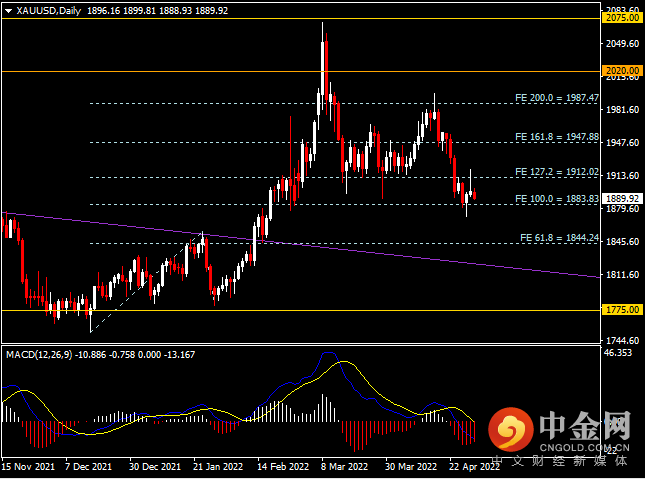Click the 14 Feb 2022 date label
Viewport: 645px width, 479px height.
[x=283, y=467]
